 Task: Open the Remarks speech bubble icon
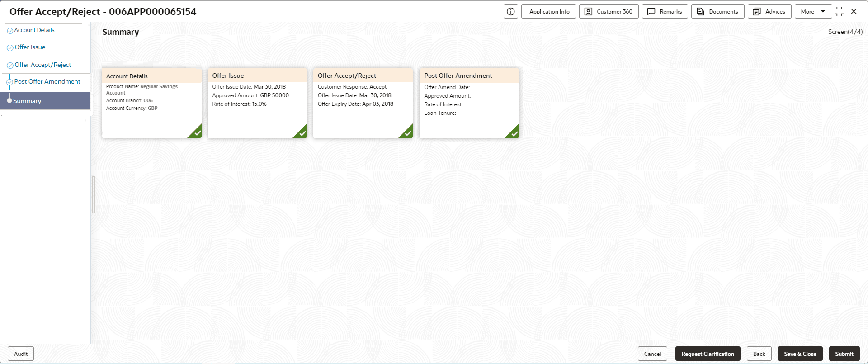tap(651, 12)
